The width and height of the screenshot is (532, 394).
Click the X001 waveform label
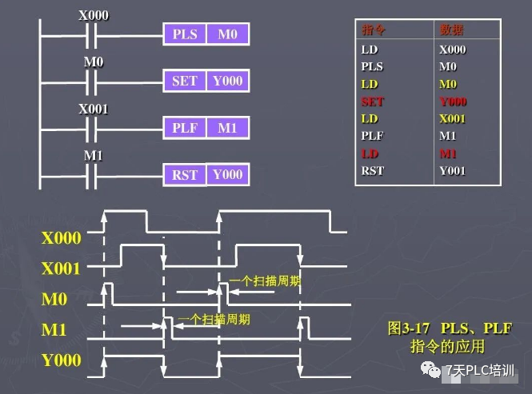pos(61,269)
